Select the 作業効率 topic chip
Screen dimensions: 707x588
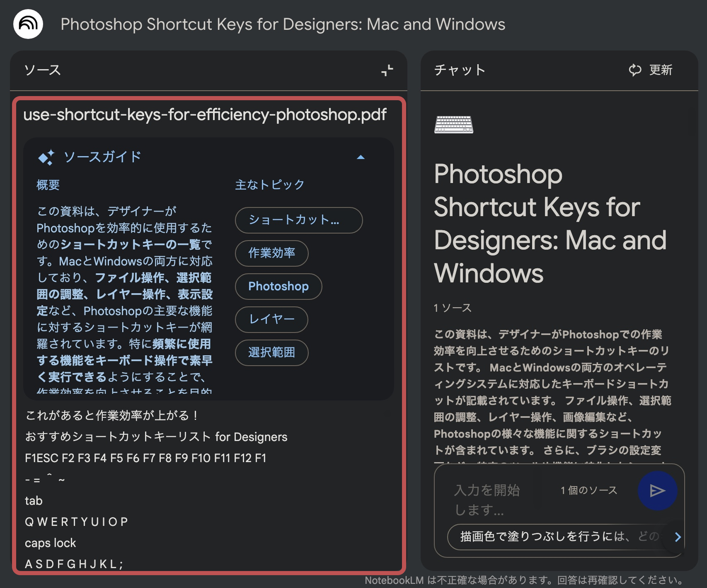pos(272,253)
